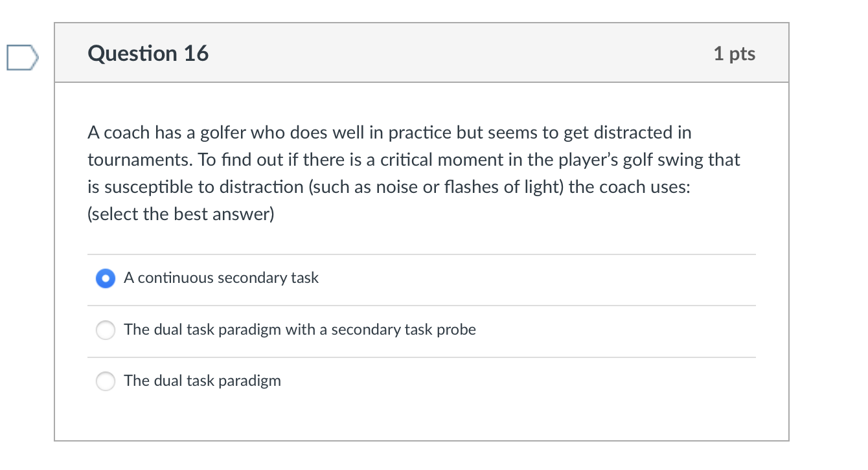Screen dimensions: 868x470
Task: Click the 'A continuous secondary task' answer label
Action: pyautogui.click(x=221, y=278)
